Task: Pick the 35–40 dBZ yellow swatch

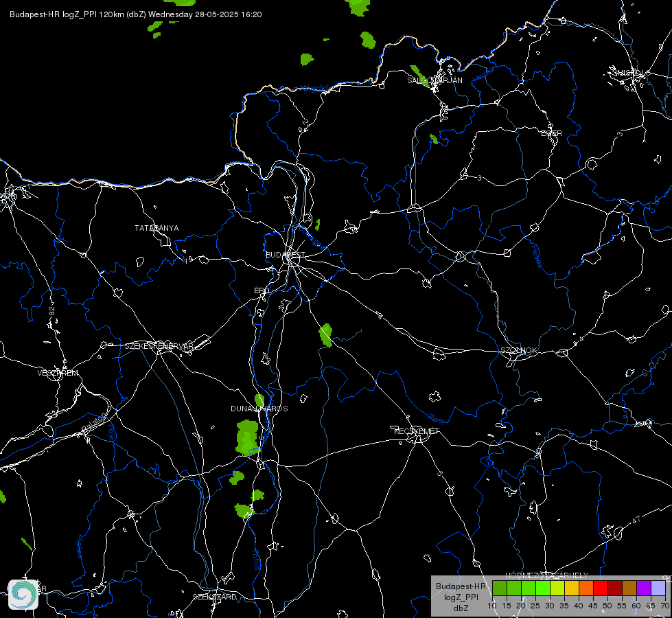Action: 572,588
